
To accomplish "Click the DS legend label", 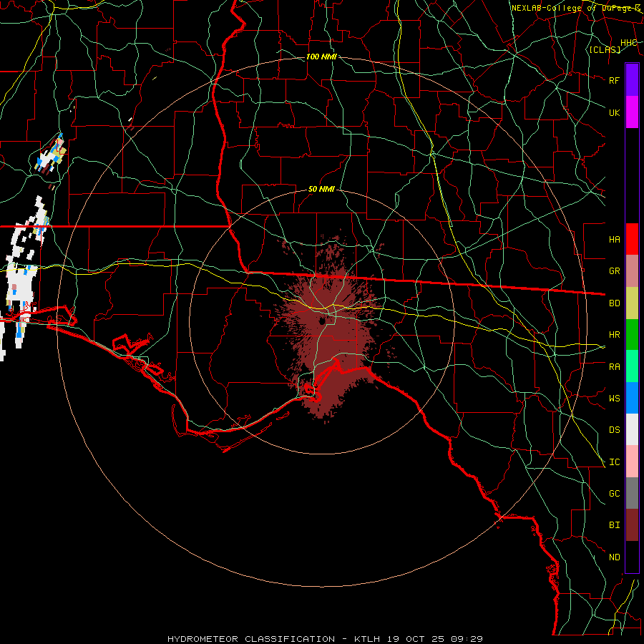I will (x=614, y=430).
